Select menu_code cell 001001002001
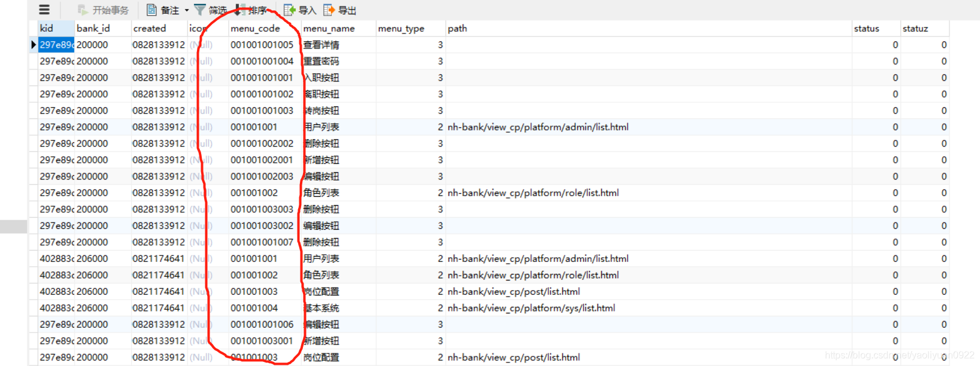980x366 pixels. [x=264, y=160]
